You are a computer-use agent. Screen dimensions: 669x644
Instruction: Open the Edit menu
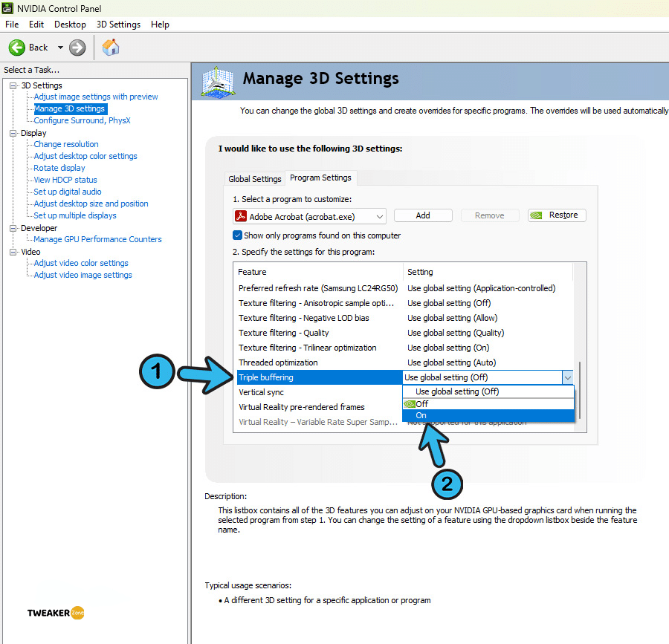tap(36, 25)
